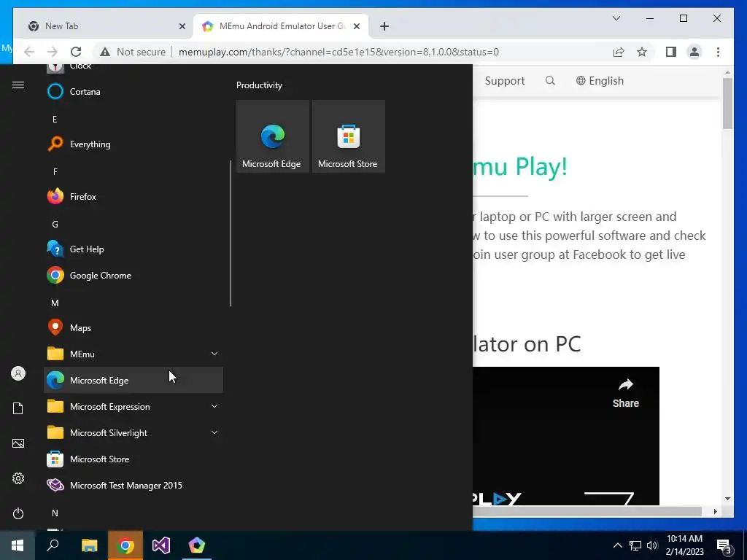Viewport: 747px width, 560px height.
Task: Expand the MEmu folder
Action: tap(133, 354)
